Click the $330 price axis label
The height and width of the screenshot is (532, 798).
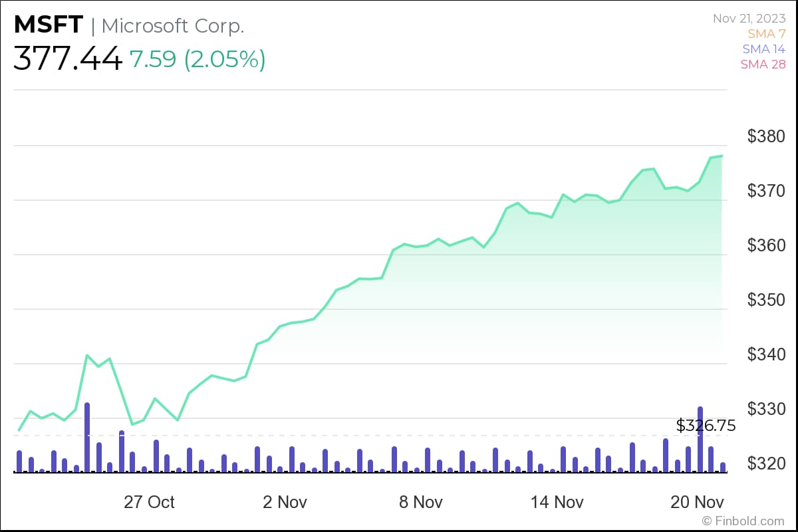click(766, 410)
